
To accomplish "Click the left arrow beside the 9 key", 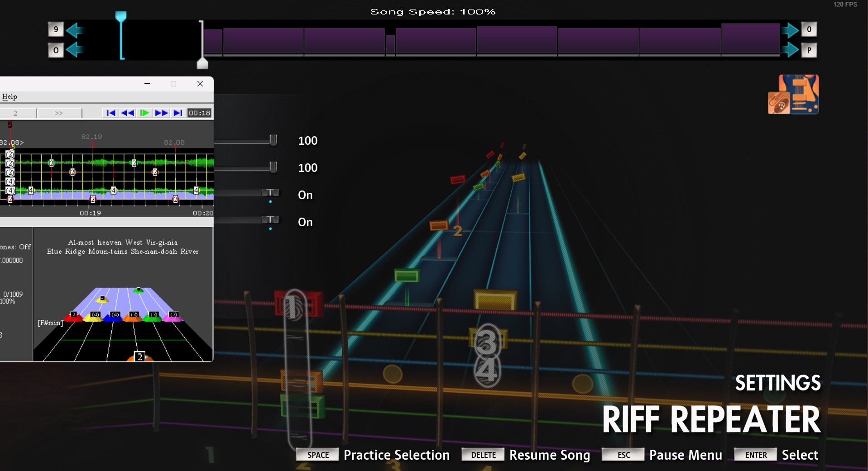I will [75, 30].
